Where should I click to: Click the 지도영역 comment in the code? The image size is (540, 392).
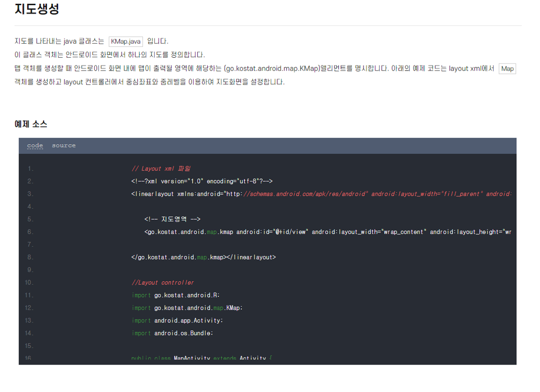tap(172, 219)
